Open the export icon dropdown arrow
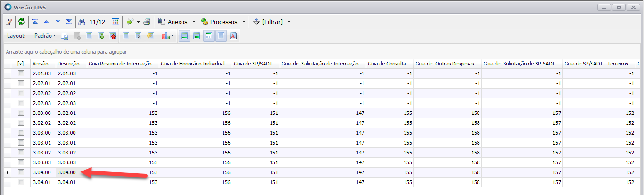The height and width of the screenshot is (195, 644). [x=138, y=22]
